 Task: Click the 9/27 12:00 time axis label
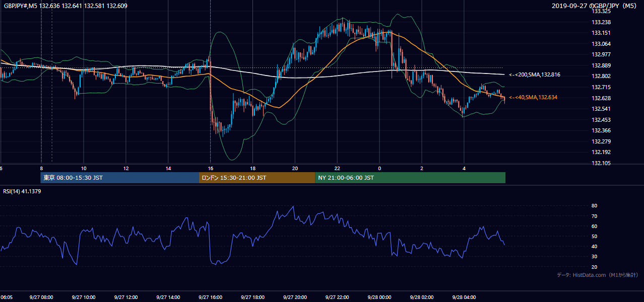point(125,297)
